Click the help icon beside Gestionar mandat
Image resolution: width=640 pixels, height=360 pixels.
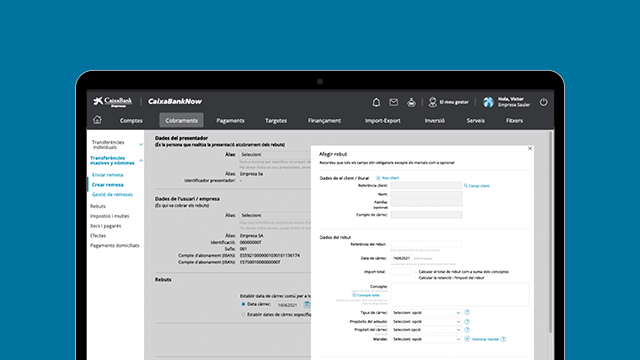tap(503, 339)
